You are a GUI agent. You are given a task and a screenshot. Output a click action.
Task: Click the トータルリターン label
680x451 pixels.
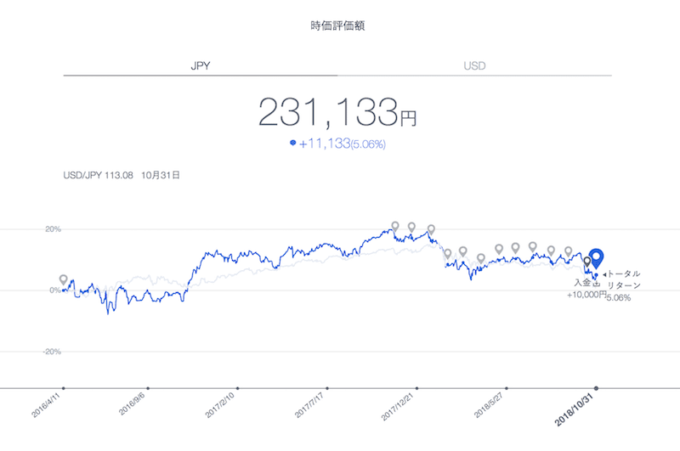point(623,279)
